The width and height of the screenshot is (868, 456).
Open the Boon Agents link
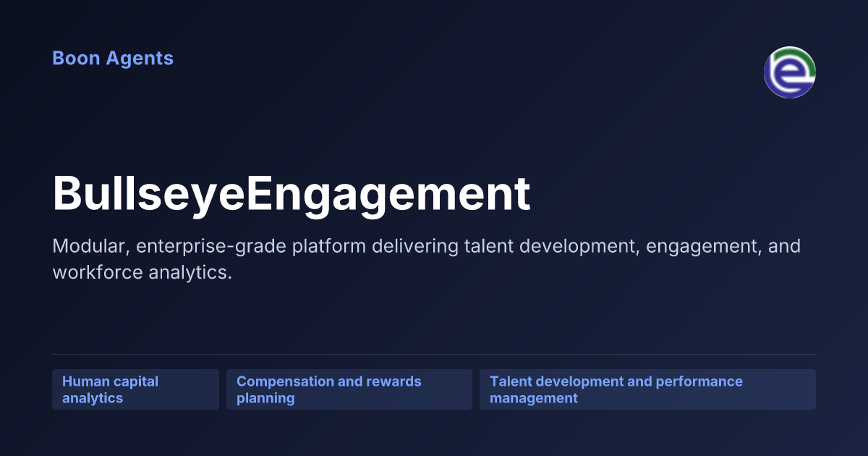point(113,59)
